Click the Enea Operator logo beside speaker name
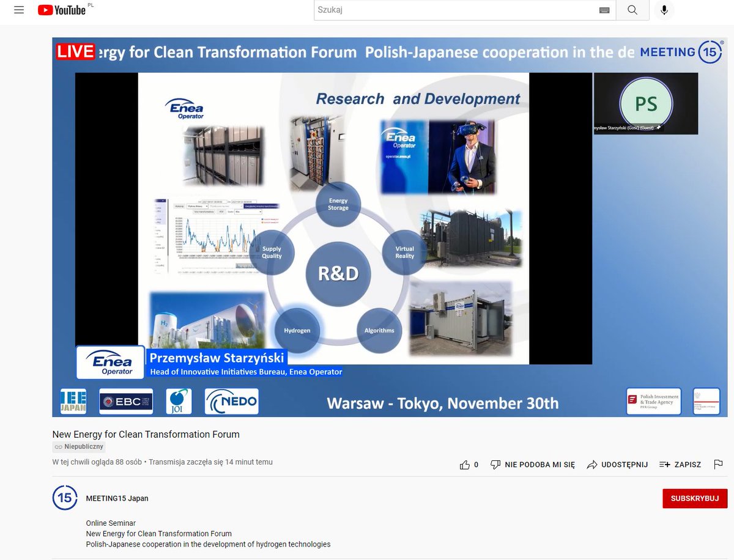 point(111,362)
